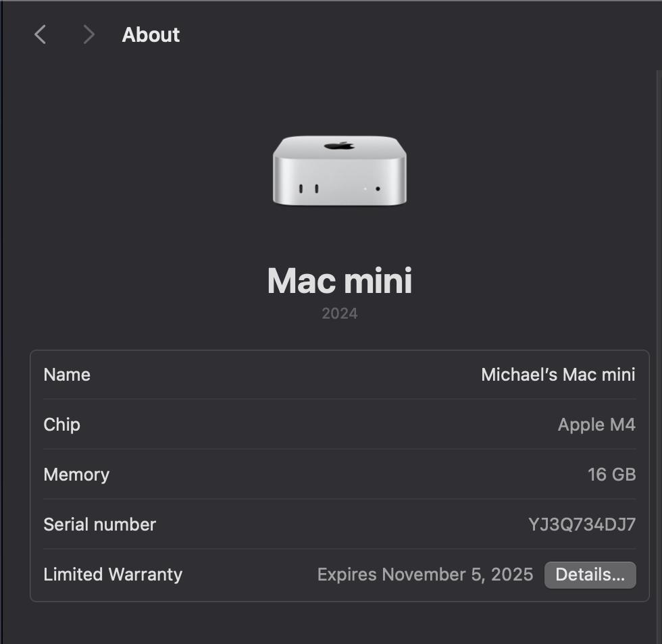Click the Apple logo on the Mac mini
Screen dimensions: 662x644
pyautogui.click(x=339, y=146)
